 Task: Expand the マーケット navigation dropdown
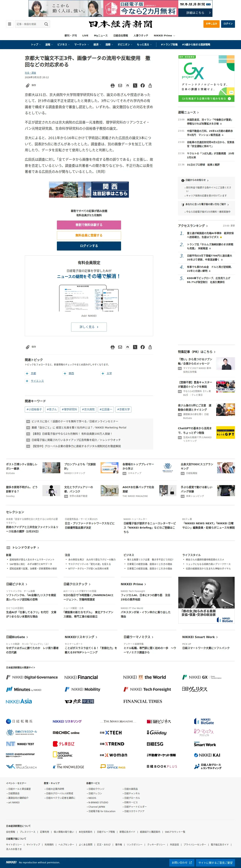tap(82, 44)
